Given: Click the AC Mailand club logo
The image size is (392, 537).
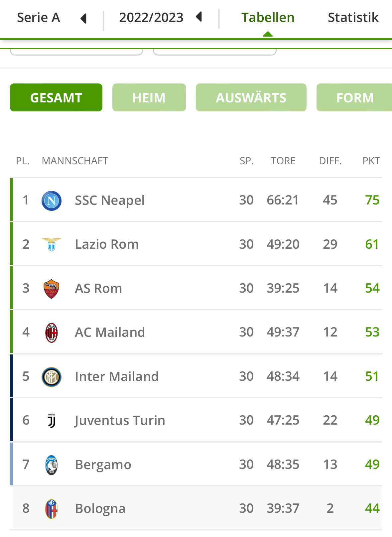Looking at the screenshot, I should (52, 333).
